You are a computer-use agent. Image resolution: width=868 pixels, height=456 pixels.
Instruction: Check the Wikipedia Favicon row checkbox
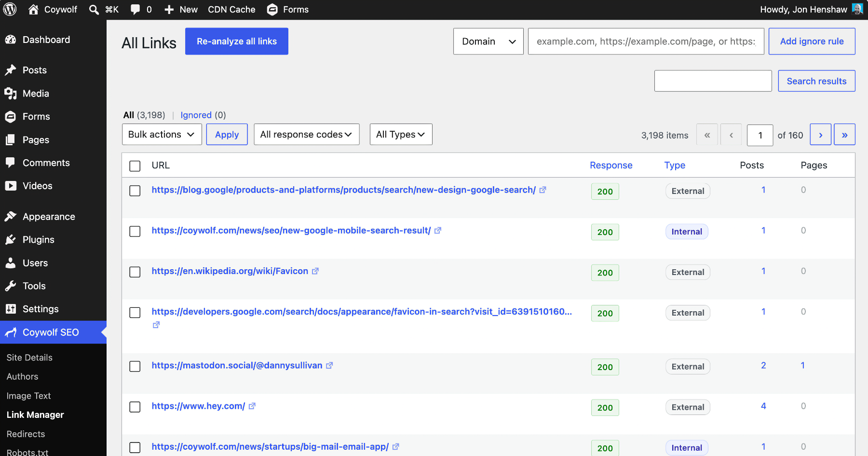[135, 272]
